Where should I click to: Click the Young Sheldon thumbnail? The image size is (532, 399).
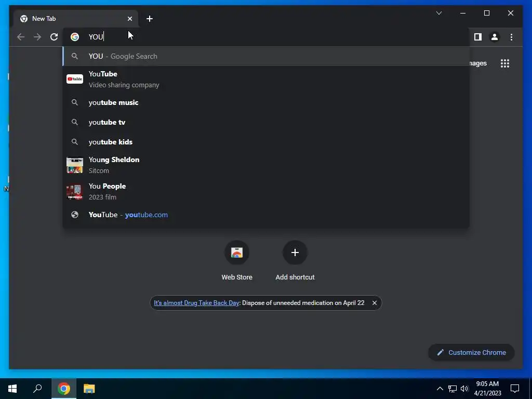tap(75, 165)
